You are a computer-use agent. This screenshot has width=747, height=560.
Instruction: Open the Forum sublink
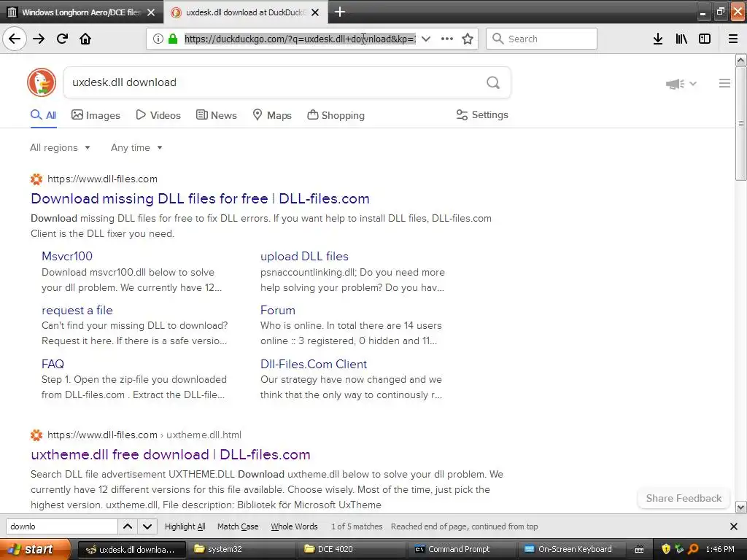coord(278,310)
